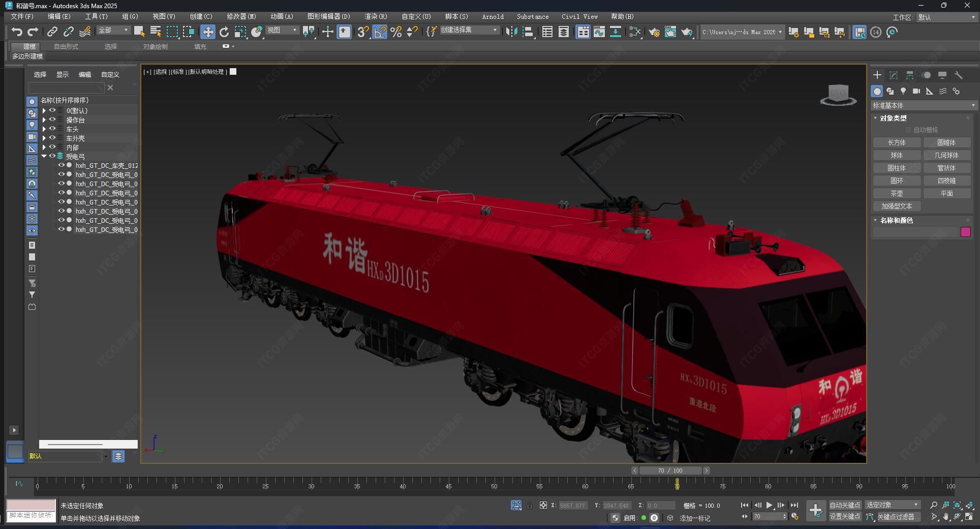Viewport: 980px width, 529px height.
Task: Open the Utilities panel wrench icon
Action: [x=959, y=75]
